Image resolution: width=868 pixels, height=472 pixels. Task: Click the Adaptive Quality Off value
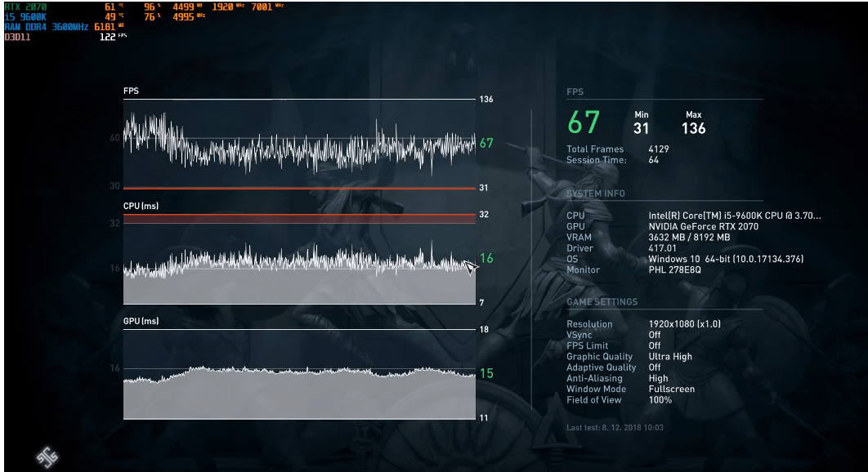(x=655, y=367)
